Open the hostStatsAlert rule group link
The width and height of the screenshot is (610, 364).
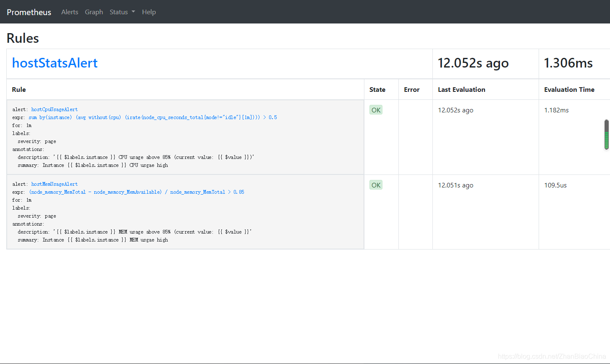pyautogui.click(x=55, y=63)
